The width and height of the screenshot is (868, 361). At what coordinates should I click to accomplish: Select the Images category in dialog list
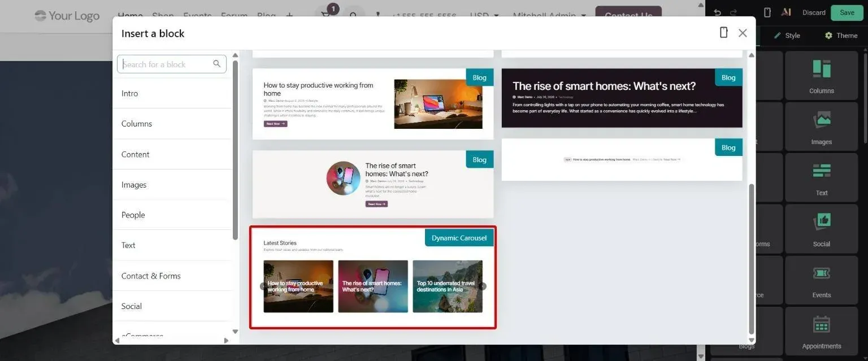pos(172,185)
